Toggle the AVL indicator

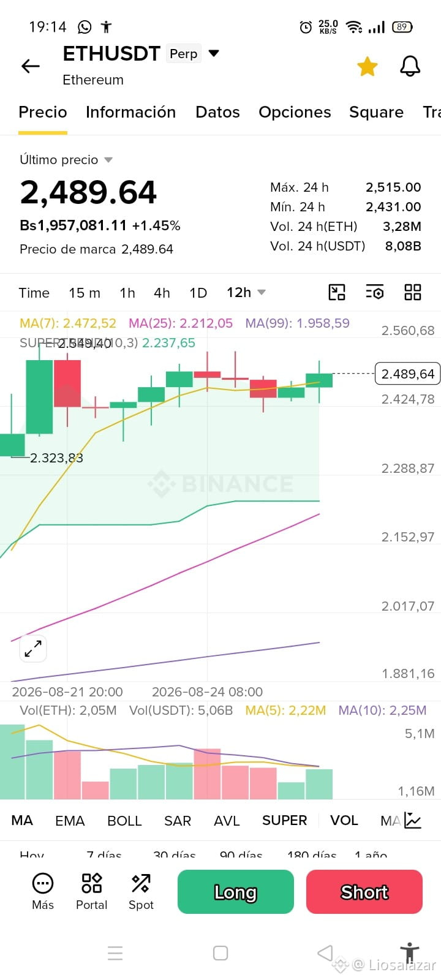(x=227, y=820)
